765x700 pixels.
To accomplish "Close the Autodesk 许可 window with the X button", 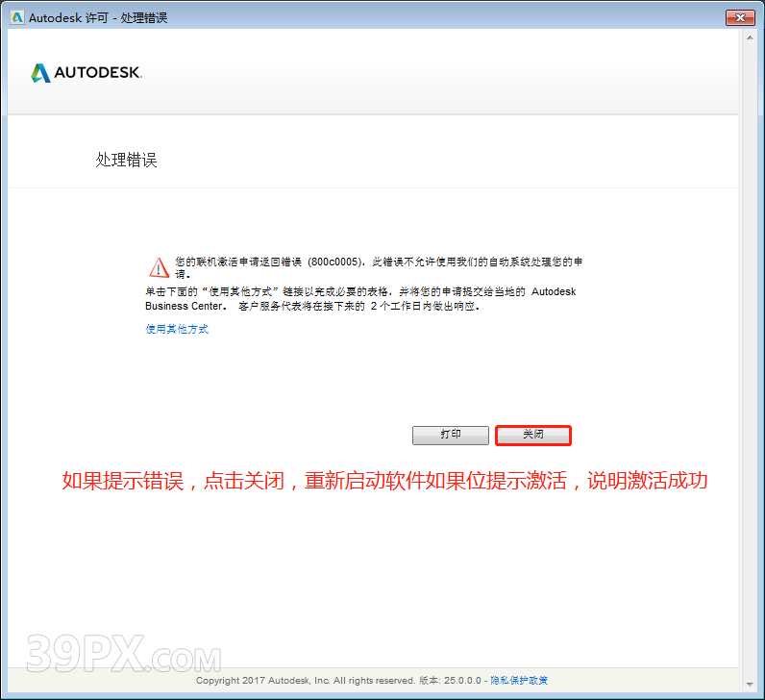I will [x=740, y=17].
